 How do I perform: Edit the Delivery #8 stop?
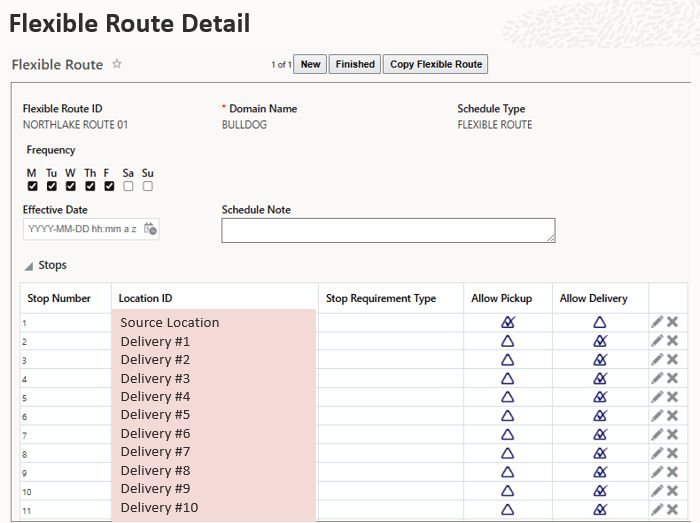tap(657, 472)
